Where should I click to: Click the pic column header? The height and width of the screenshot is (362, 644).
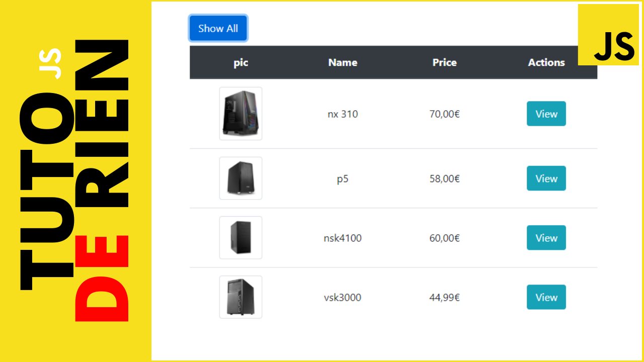tap(240, 62)
